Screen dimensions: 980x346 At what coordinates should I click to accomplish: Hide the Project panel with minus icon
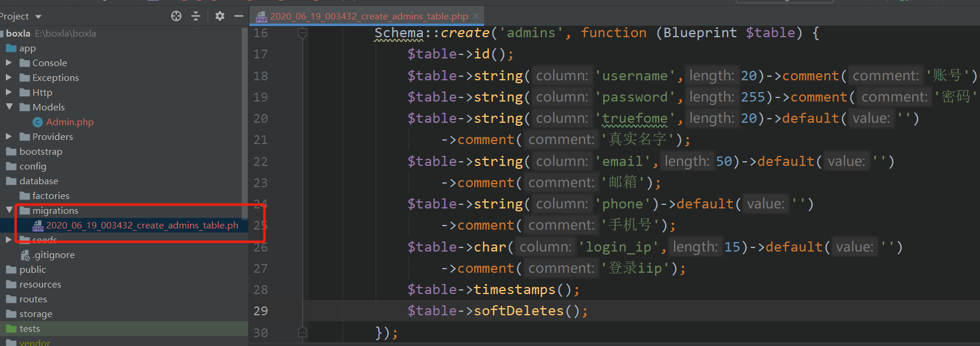(239, 16)
